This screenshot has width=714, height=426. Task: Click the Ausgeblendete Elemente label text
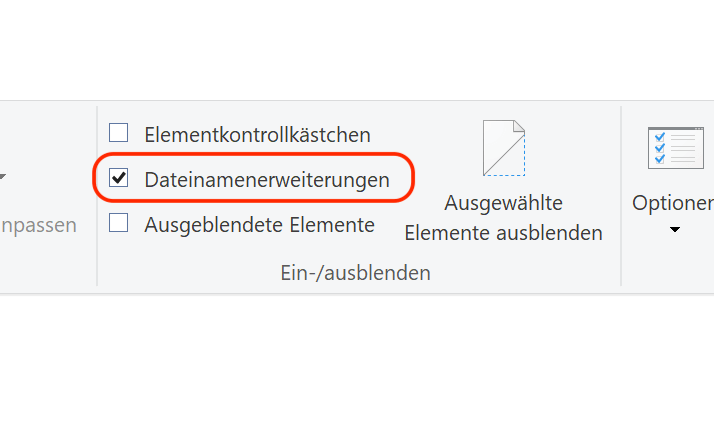260,225
